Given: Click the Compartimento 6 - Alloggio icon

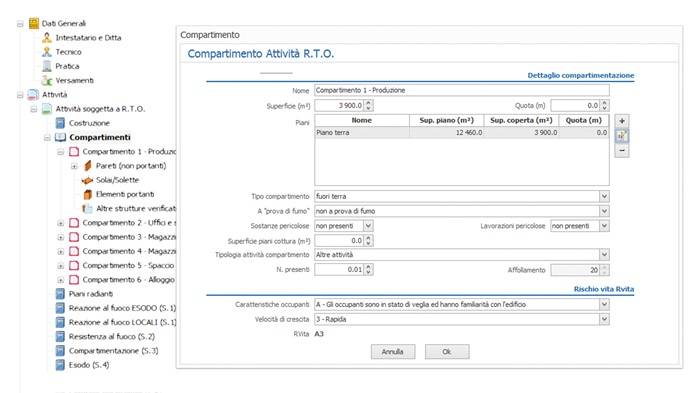Looking at the screenshot, I should click(74, 280).
